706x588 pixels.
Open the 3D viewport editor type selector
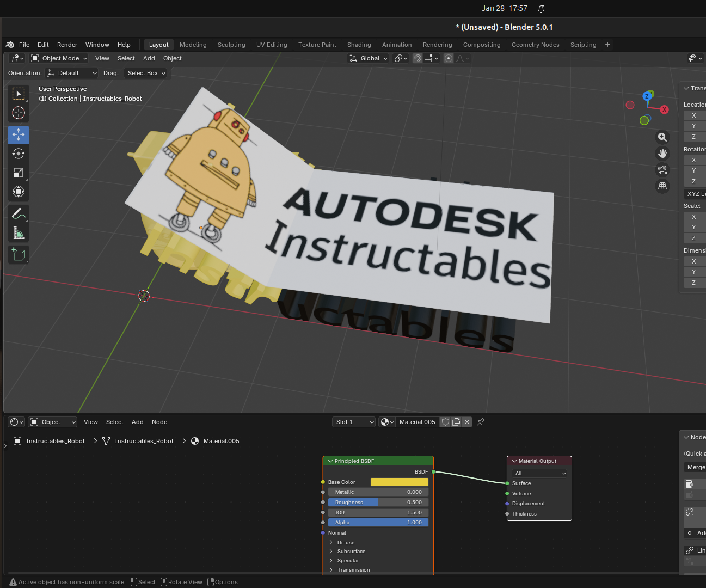tap(17, 58)
